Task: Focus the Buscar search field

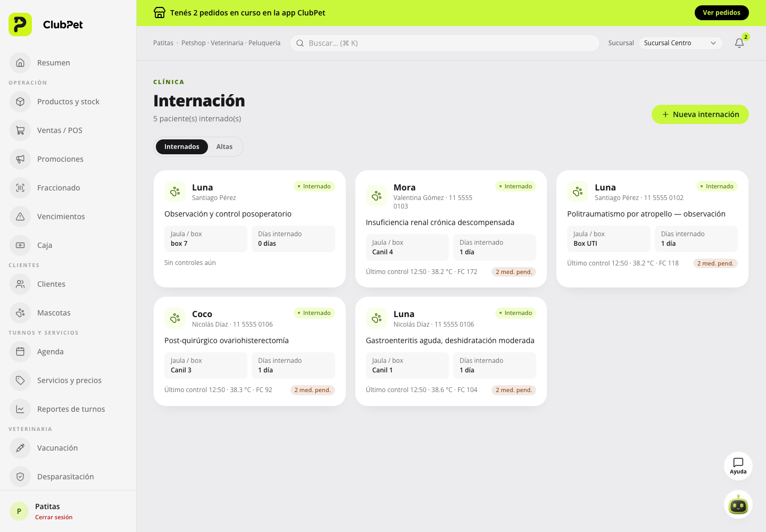Action: click(445, 43)
